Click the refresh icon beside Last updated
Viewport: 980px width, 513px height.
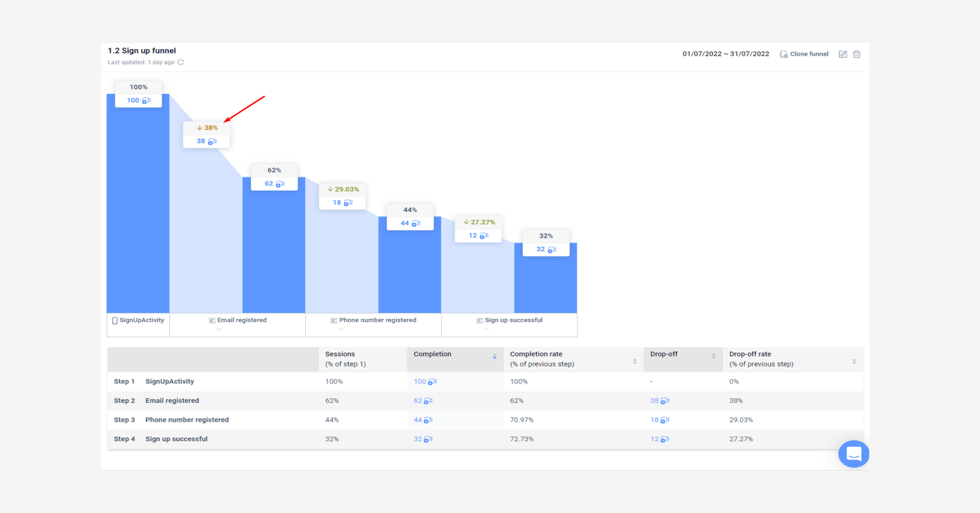181,62
